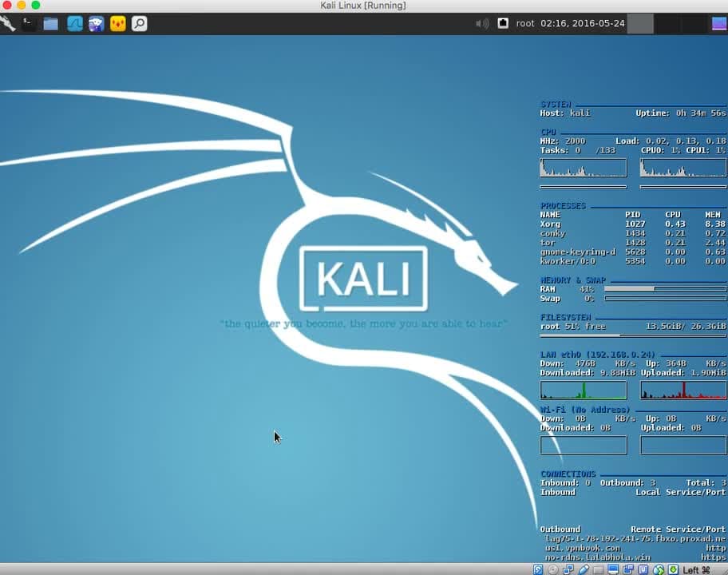Click the CPU1 usage graph
Viewport: 728px width, 575px height.
tap(683, 168)
